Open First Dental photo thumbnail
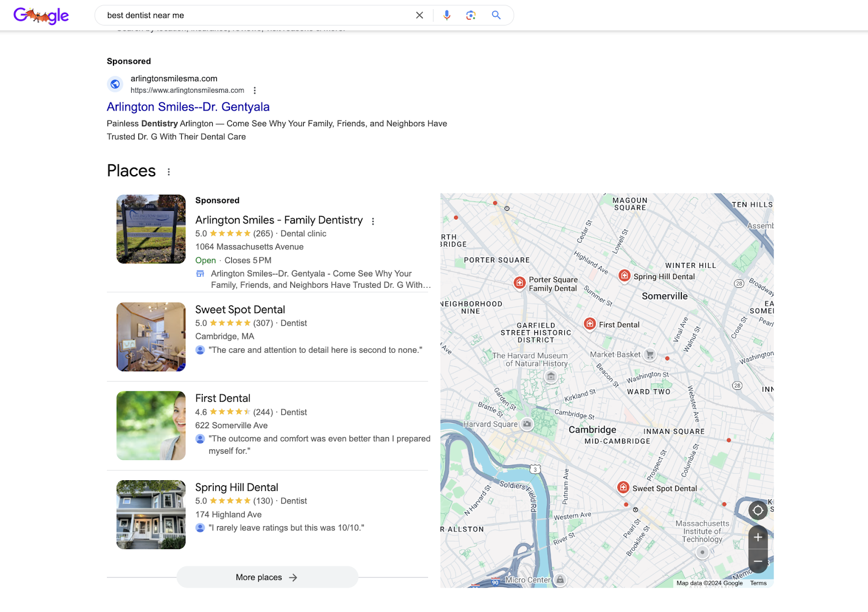Image resolution: width=868 pixels, height=612 pixels. (x=151, y=426)
